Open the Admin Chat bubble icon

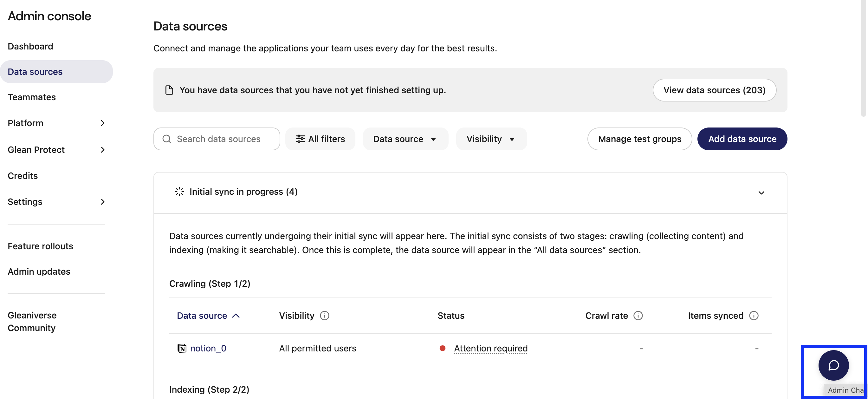pyautogui.click(x=833, y=365)
